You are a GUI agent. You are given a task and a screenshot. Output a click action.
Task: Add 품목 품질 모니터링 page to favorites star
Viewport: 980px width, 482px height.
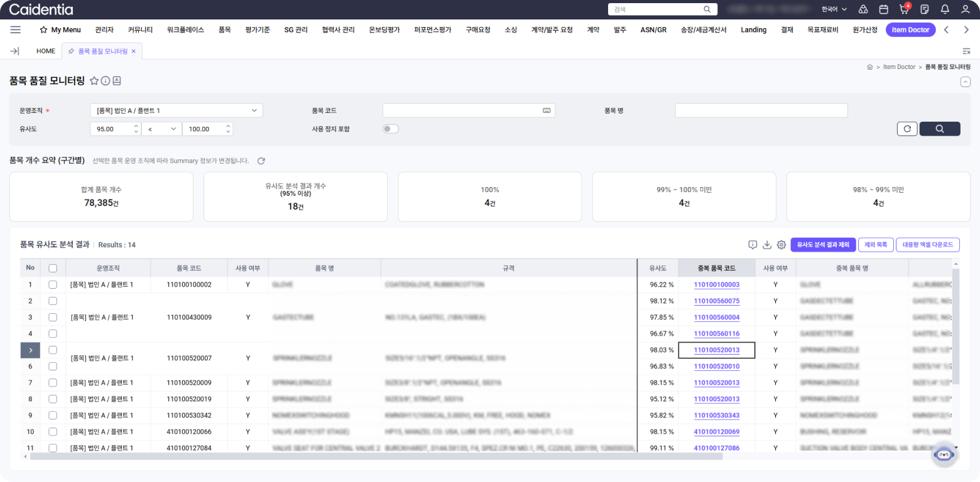tap(94, 80)
